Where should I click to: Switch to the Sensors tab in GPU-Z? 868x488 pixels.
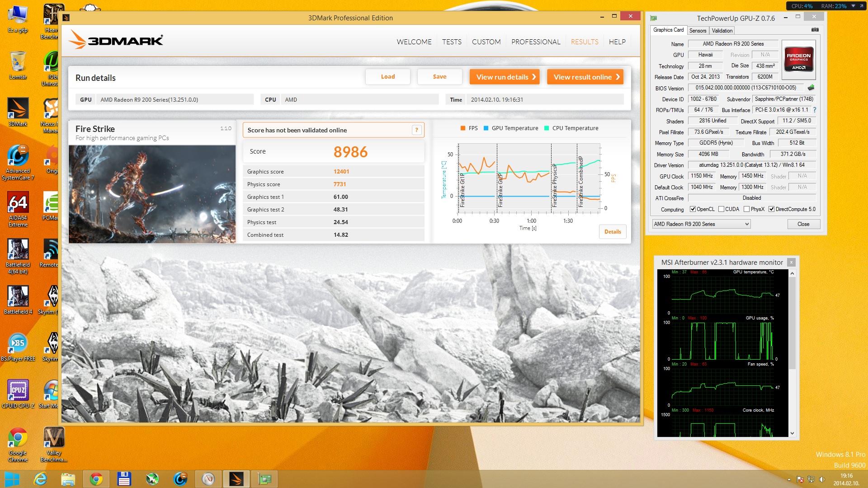click(698, 31)
